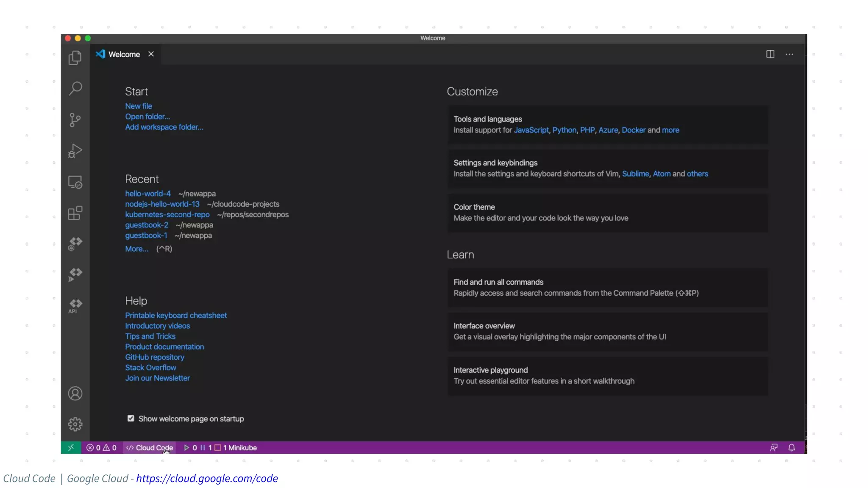The height and width of the screenshot is (488, 868).
Task: Click the Open folder... link
Action: 147,116
